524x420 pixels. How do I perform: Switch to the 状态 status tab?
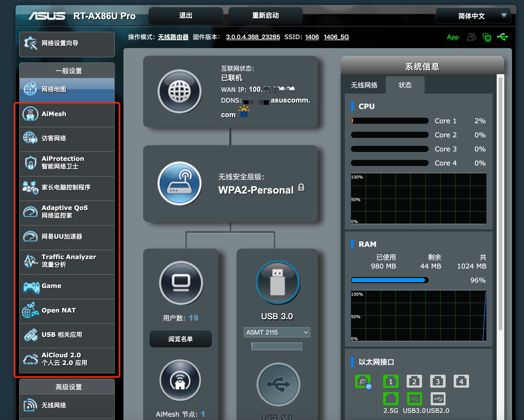click(x=405, y=85)
